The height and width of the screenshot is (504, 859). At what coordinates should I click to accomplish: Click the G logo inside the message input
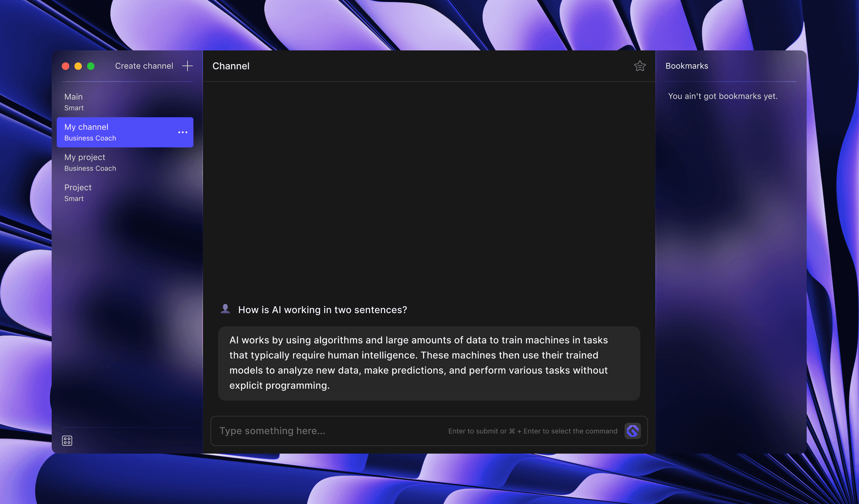(x=633, y=431)
